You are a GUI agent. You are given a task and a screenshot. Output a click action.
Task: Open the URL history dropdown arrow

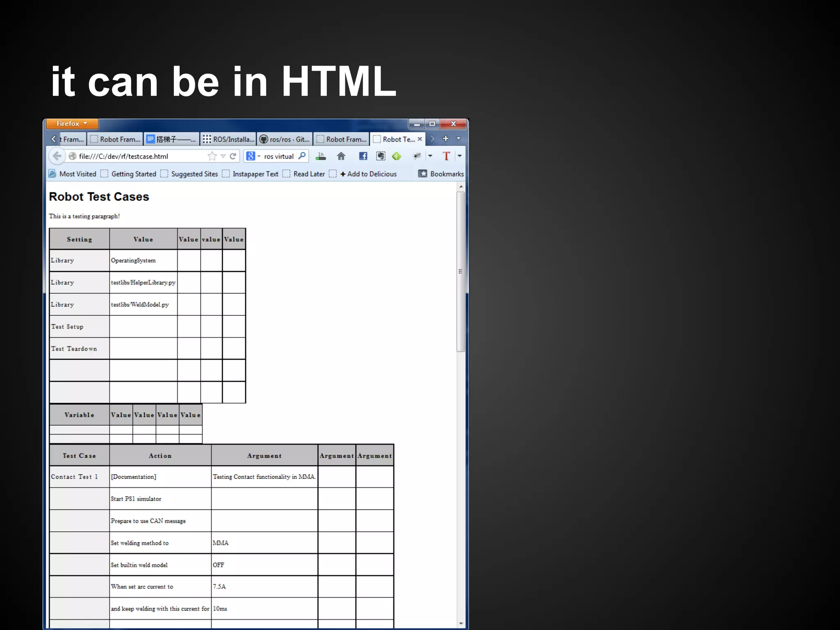[x=223, y=156]
